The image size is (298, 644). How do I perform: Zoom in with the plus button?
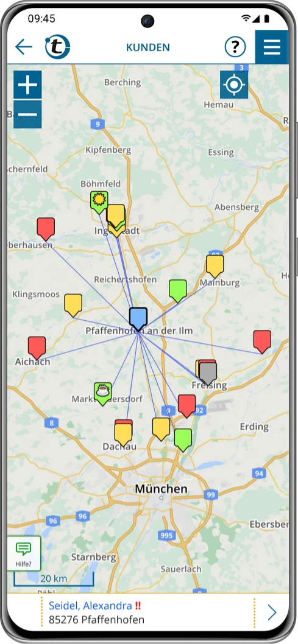tap(27, 85)
